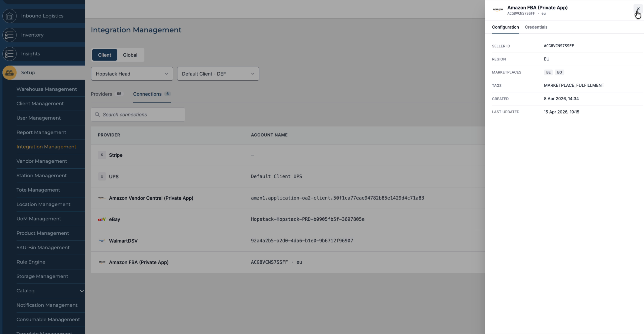Open Inbound Logistics sidebar icon
The image size is (644, 334).
[10, 16]
